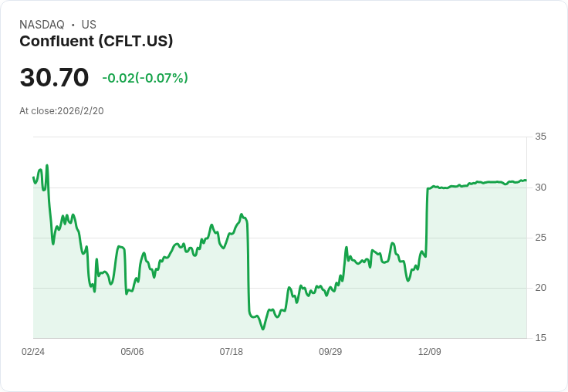
Task: Click the NASDAQ exchange label
Action: pos(42,25)
